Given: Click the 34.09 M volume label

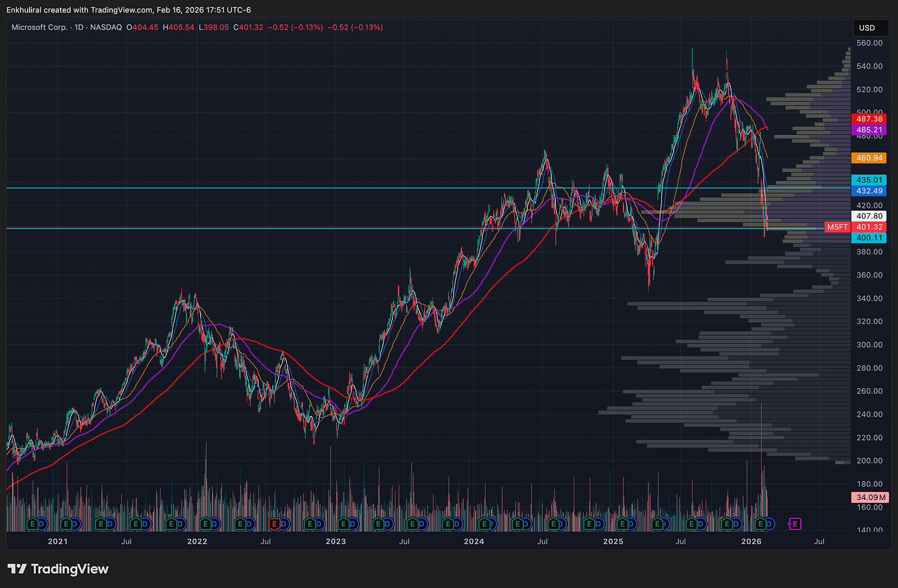Looking at the screenshot, I should 870,497.
